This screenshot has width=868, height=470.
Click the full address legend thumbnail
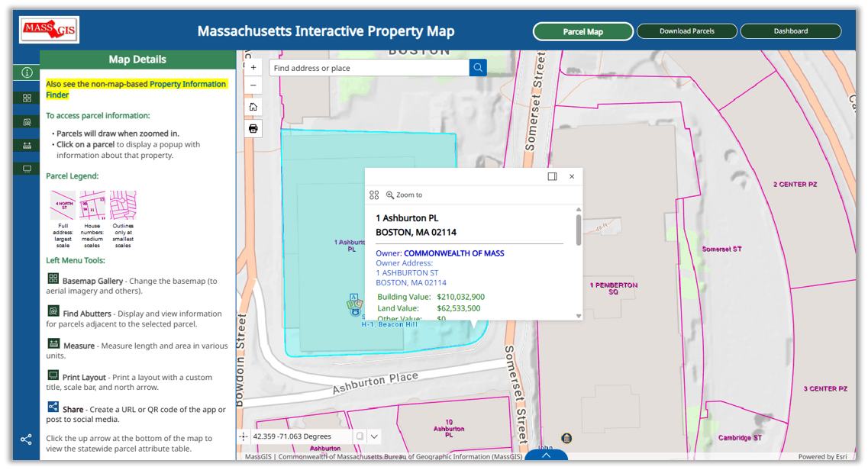(63, 205)
